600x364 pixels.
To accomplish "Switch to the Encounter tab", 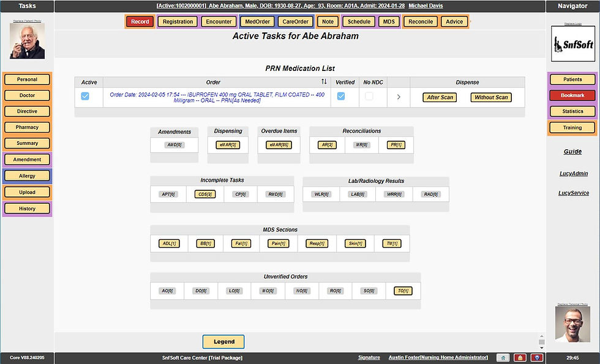I will tap(219, 22).
